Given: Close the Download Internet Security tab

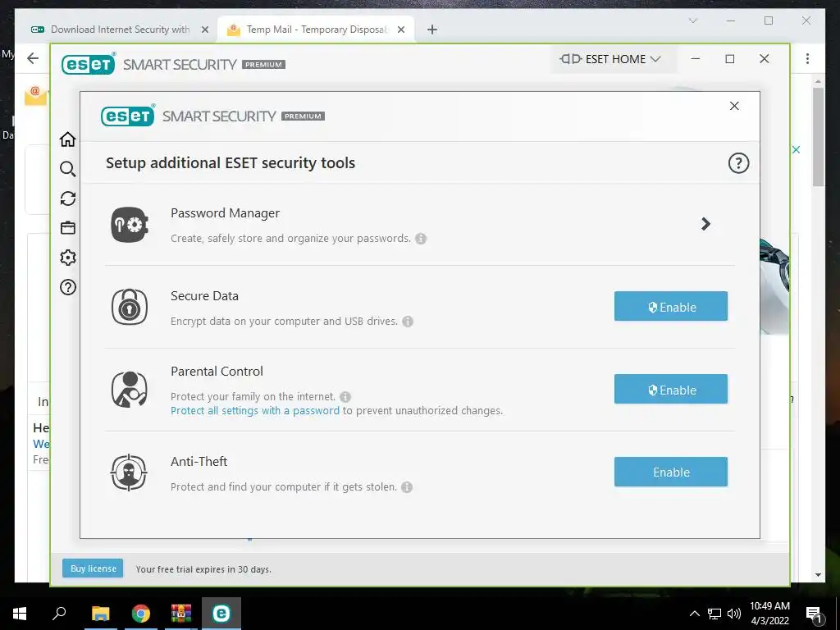Looking at the screenshot, I should click(x=204, y=30).
